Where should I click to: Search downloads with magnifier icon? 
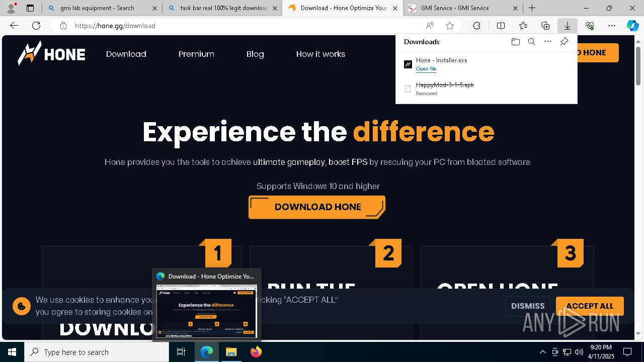(531, 42)
